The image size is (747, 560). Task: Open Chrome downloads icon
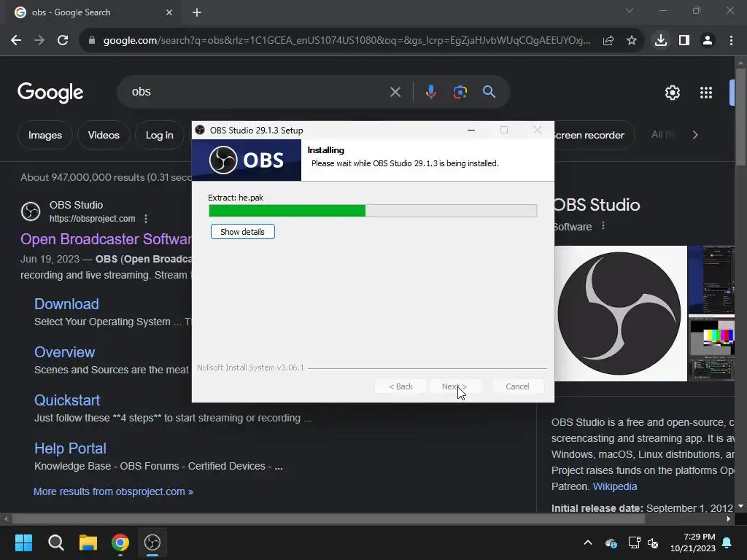pos(661,41)
